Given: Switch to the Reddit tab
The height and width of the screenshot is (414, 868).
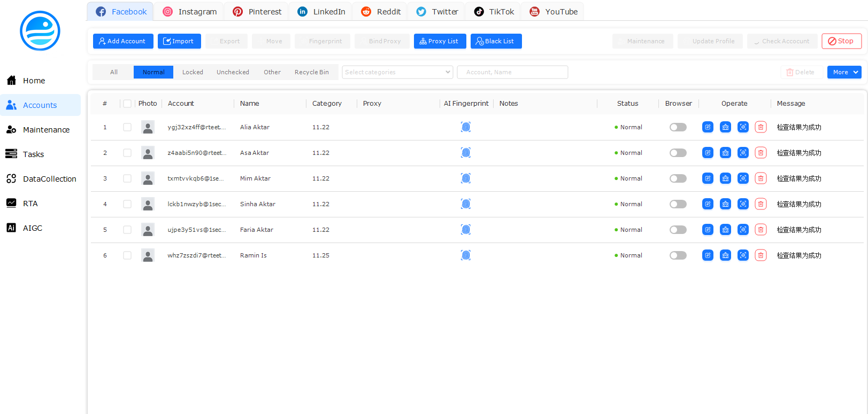Looking at the screenshot, I should tap(381, 12).
